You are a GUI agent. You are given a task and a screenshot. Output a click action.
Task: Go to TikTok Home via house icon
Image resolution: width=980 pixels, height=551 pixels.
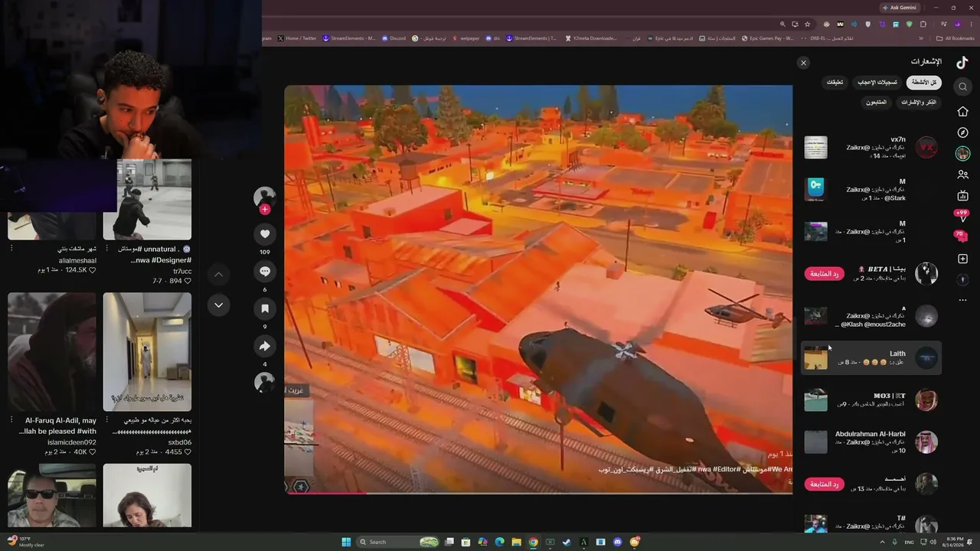click(963, 112)
